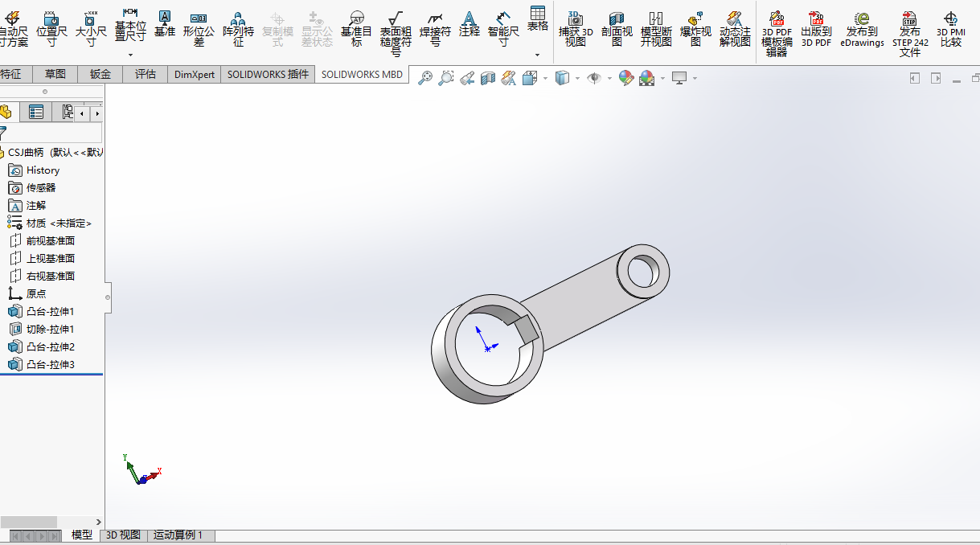980x545 pixels.
Task: Activate the 智能尺寸 smart dimension tool
Action: (503, 28)
